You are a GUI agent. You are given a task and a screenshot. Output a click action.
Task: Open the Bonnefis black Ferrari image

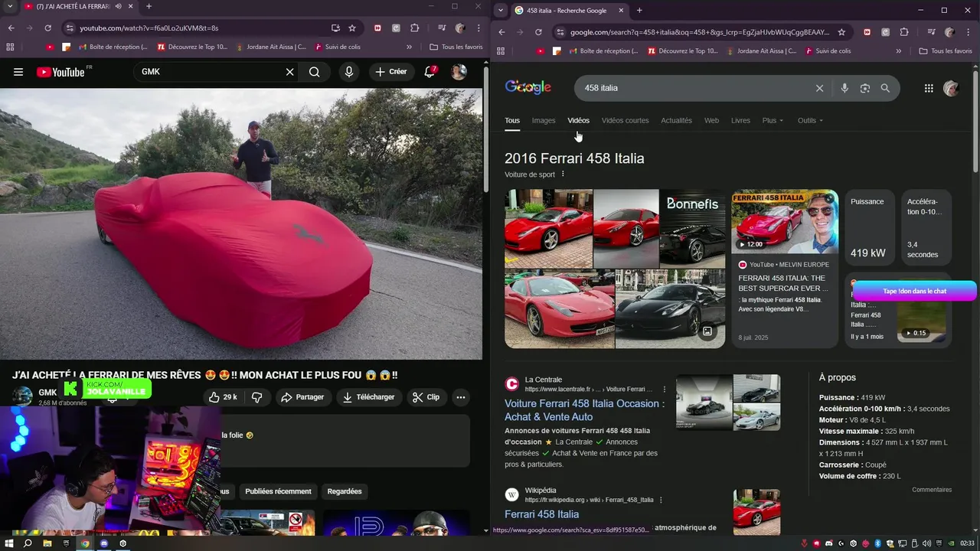coord(692,229)
